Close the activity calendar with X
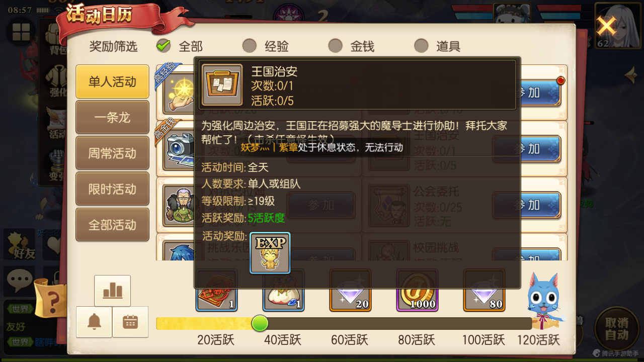 [607, 26]
